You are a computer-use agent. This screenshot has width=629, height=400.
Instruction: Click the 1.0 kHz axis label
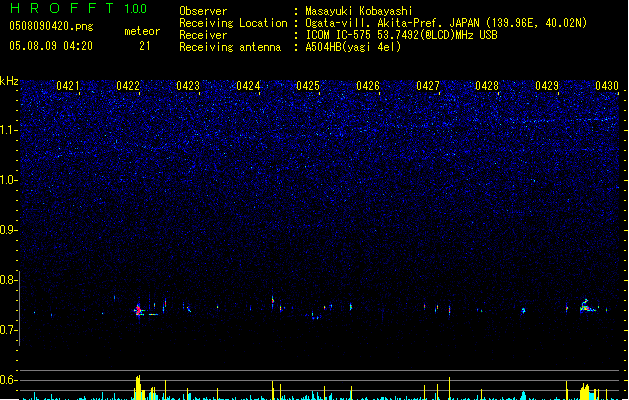[x=9, y=180]
